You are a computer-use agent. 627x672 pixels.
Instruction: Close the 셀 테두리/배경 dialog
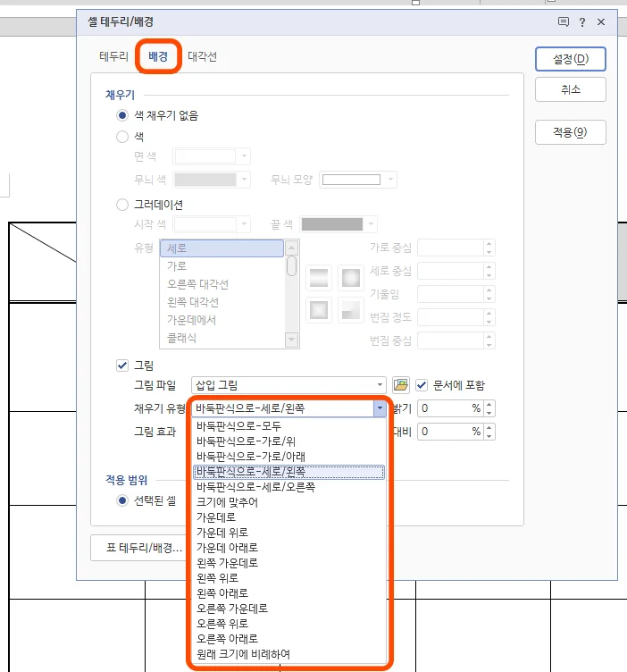[x=601, y=21]
